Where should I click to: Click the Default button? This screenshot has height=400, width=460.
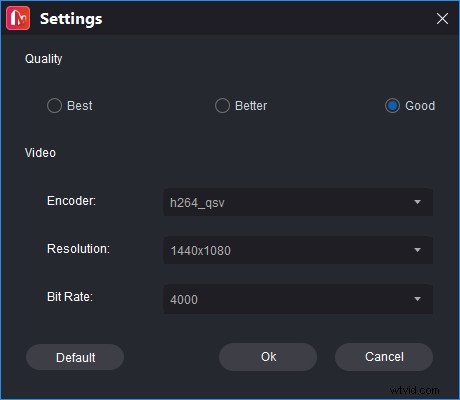[x=75, y=357]
